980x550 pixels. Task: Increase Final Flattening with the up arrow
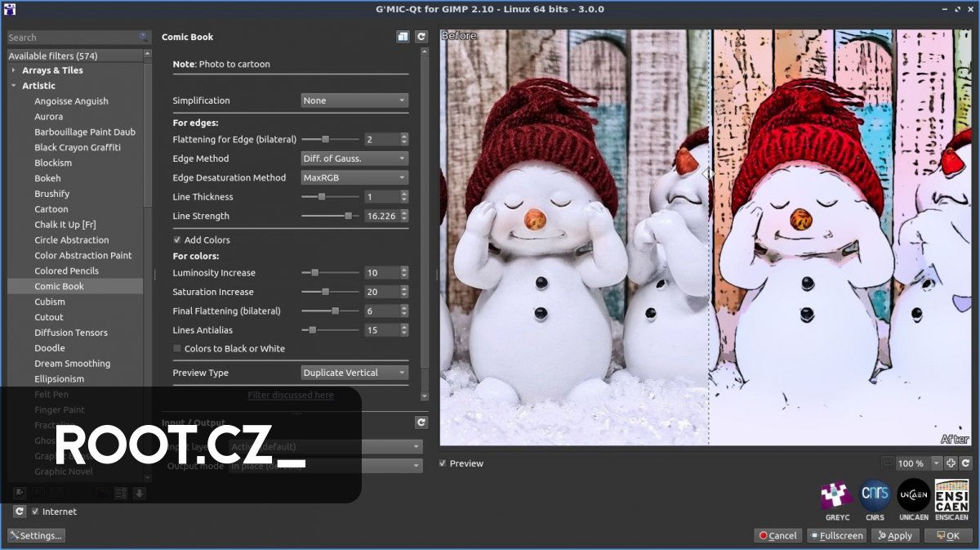404,308
